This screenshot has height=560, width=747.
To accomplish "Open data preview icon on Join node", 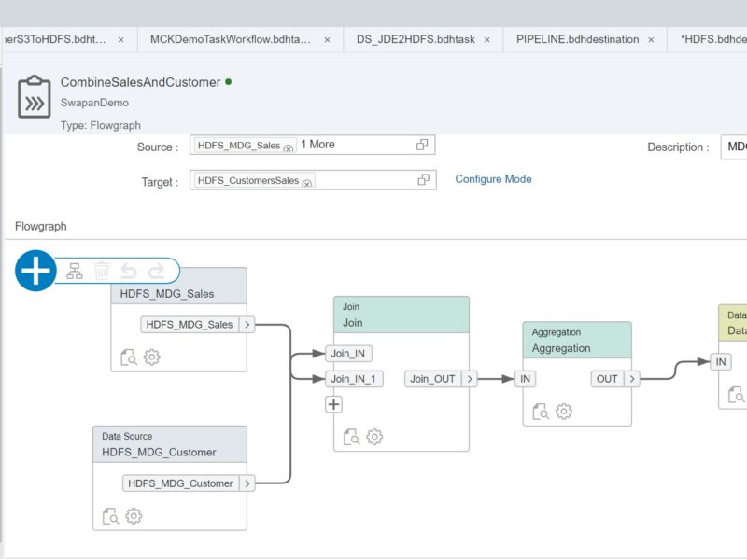I will coord(352,437).
